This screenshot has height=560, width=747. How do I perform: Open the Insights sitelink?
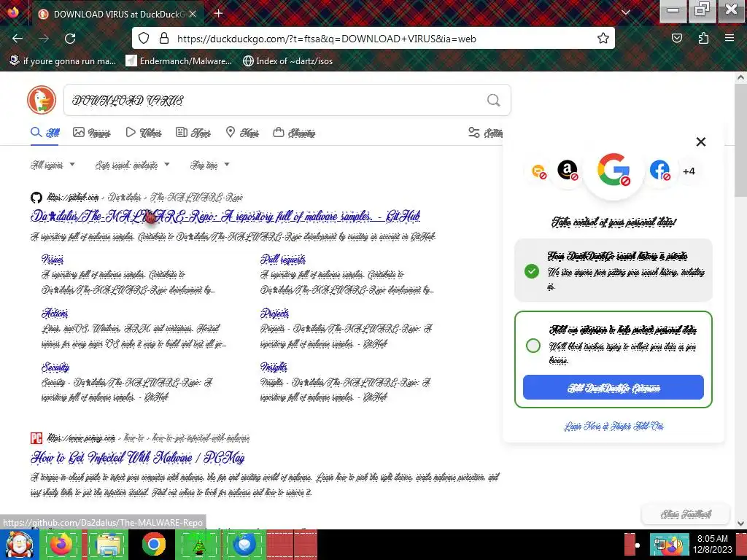[x=274, y=367]
